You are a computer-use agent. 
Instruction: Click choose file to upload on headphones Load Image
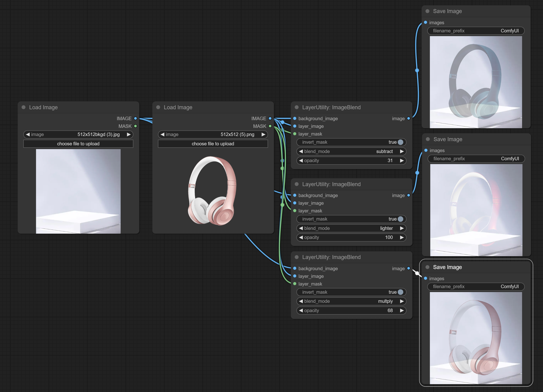pos(213,144)
